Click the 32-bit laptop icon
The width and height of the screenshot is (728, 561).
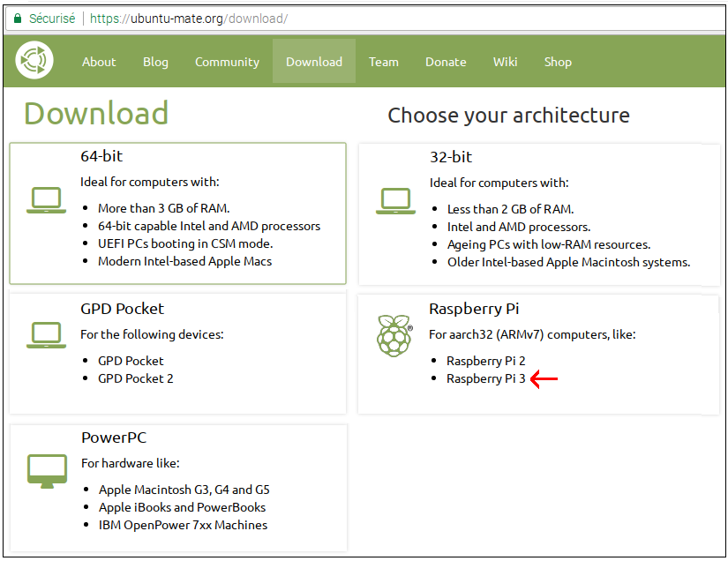pyautogui.click(x=395, y=201)
